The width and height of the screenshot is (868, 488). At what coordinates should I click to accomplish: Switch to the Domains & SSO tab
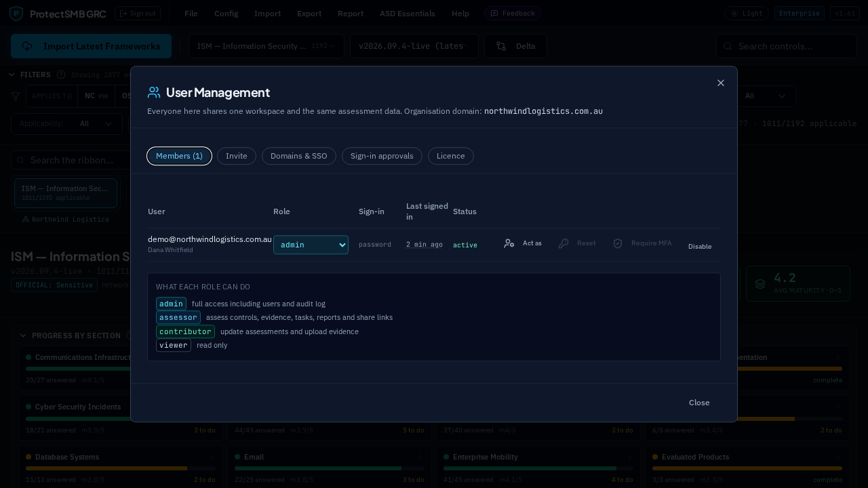point(299,156)
